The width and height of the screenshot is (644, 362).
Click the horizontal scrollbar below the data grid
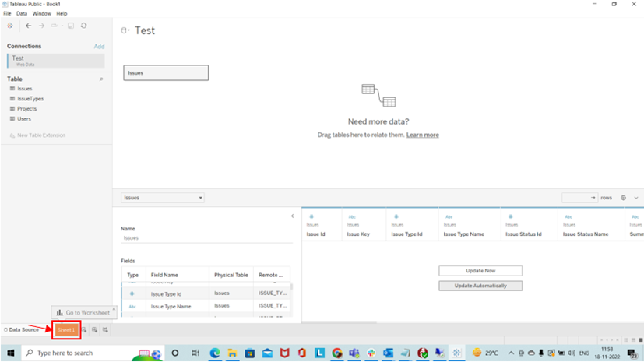point(340,322)
